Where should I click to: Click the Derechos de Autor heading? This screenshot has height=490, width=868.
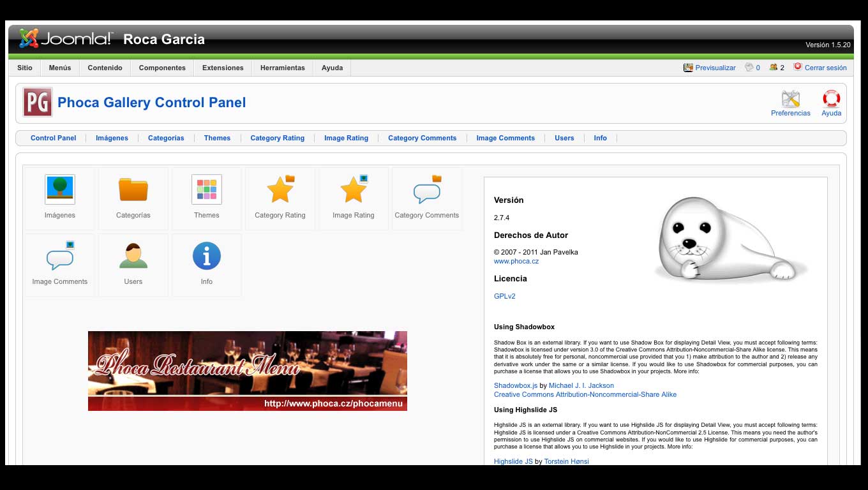(531, 235)
